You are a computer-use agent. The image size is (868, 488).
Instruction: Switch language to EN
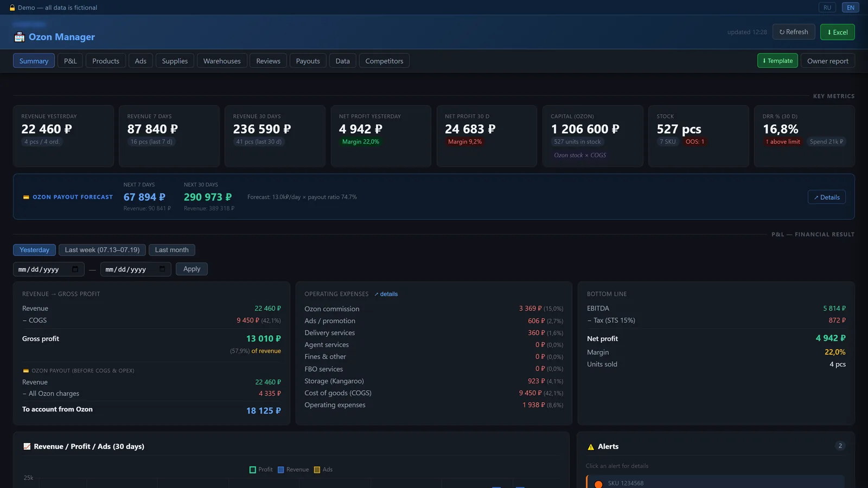[x=851, y=8]
